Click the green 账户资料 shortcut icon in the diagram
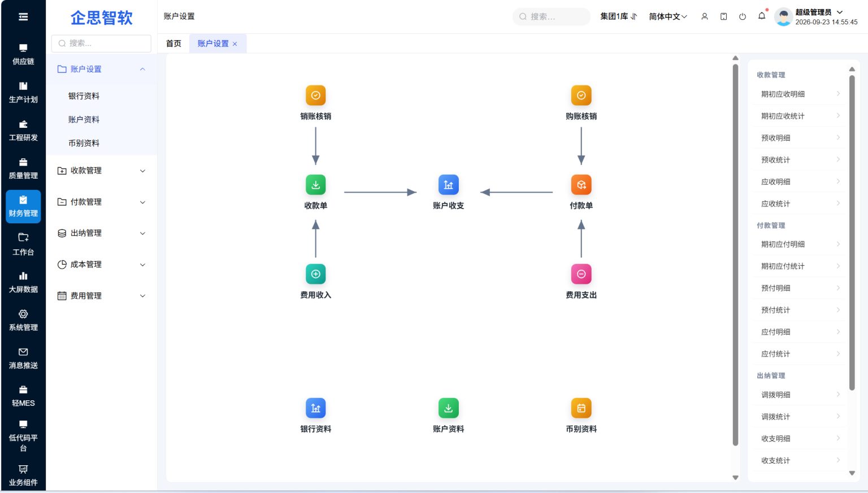This screenshot has height=493, width=868. click(448, 408)
